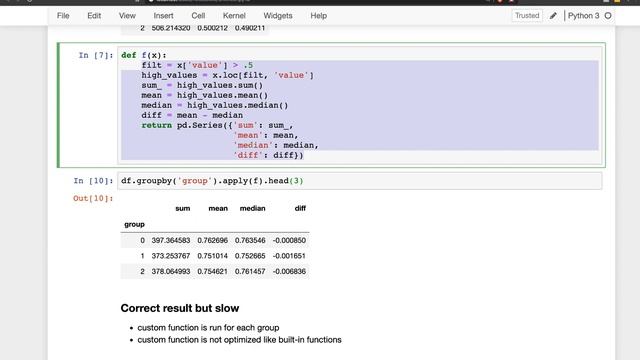Image resolution: width=640 pixels, height=360 pixels.
Task: Click the Trusted notebook button
Action: tap(527, 16)
